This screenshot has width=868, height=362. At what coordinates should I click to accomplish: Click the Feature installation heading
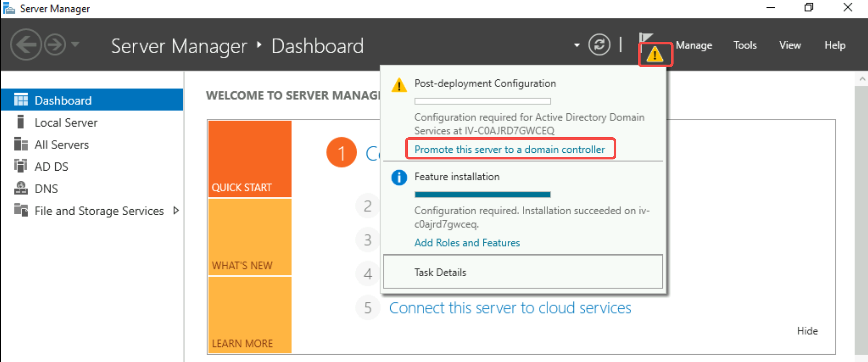[457, 177]
